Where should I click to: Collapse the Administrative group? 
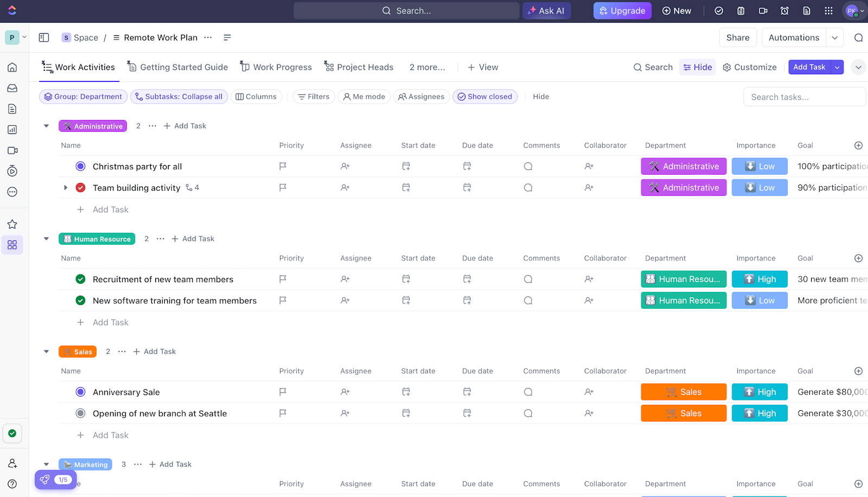46,126
